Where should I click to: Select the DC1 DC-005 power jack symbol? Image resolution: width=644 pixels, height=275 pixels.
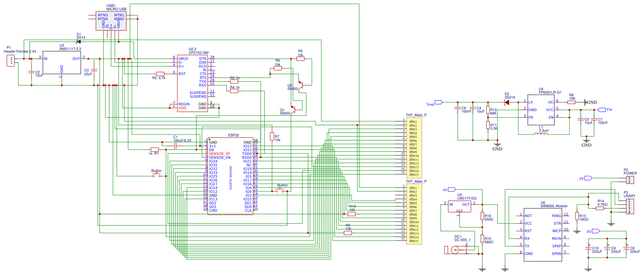click(x=455, y=250)
